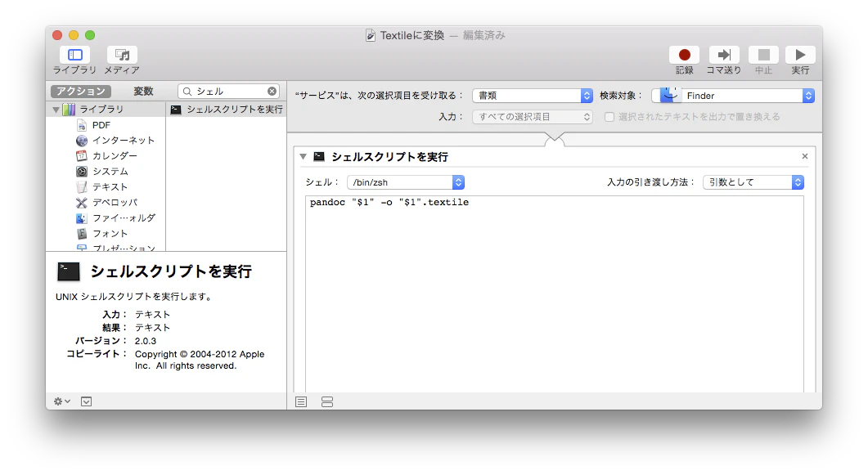This screenshot has width=868, height=475.
Task: Open the 引数として input method dropdown
Action: pyautogui.click(x=753, y=182)
